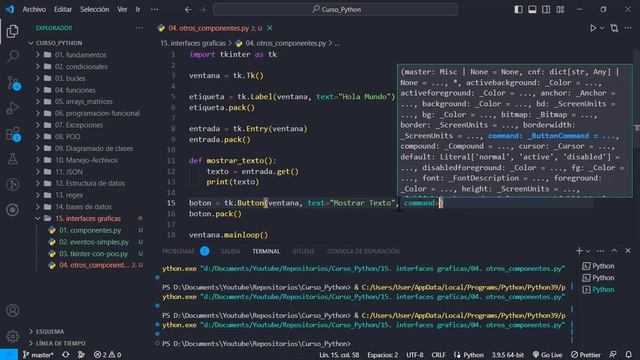Expand the 11. JSON folder
Viewport: 640px width, 360px height.
point(69,172)
